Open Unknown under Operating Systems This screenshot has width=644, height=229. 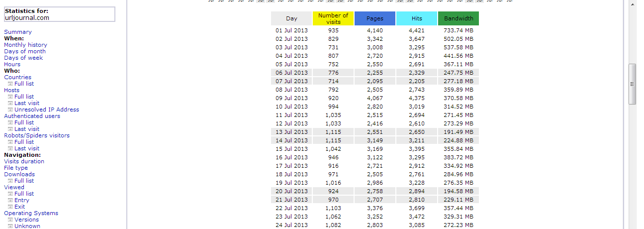(x=27, y=226)
